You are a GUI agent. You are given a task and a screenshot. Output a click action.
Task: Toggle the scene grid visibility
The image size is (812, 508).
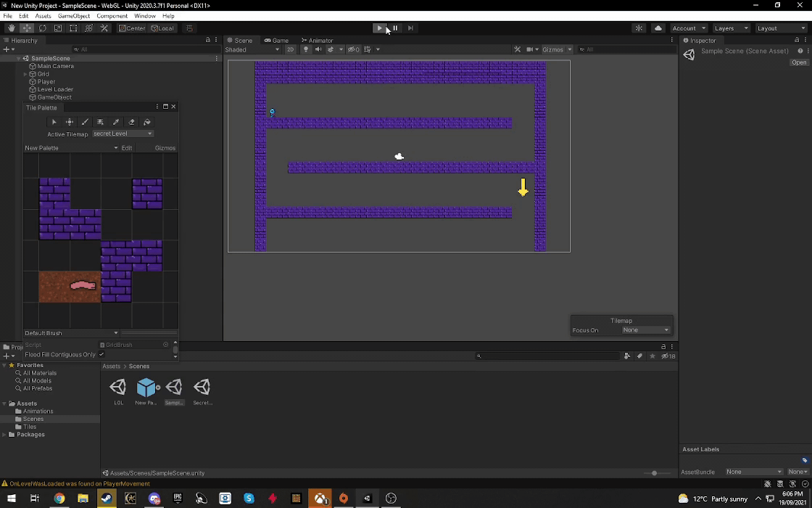pos(367,49)
